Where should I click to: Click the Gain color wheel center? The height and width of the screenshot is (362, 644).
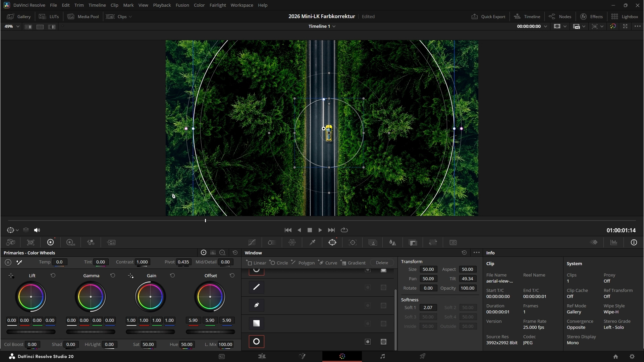(150, 297)
